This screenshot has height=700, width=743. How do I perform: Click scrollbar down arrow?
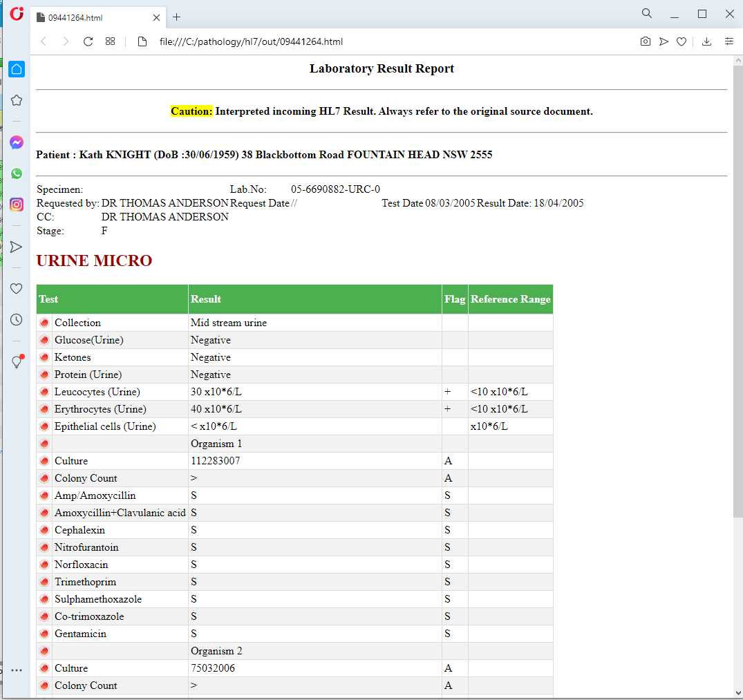737,694
